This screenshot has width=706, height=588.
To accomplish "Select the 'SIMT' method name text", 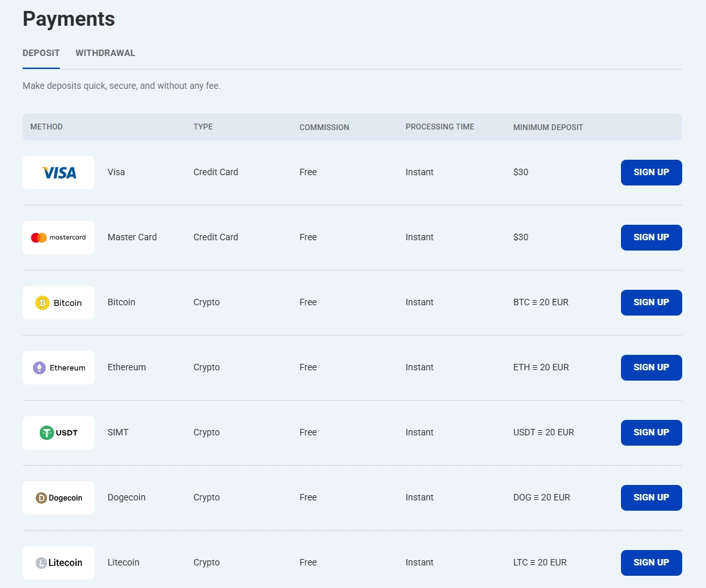I will click(118, 432).
